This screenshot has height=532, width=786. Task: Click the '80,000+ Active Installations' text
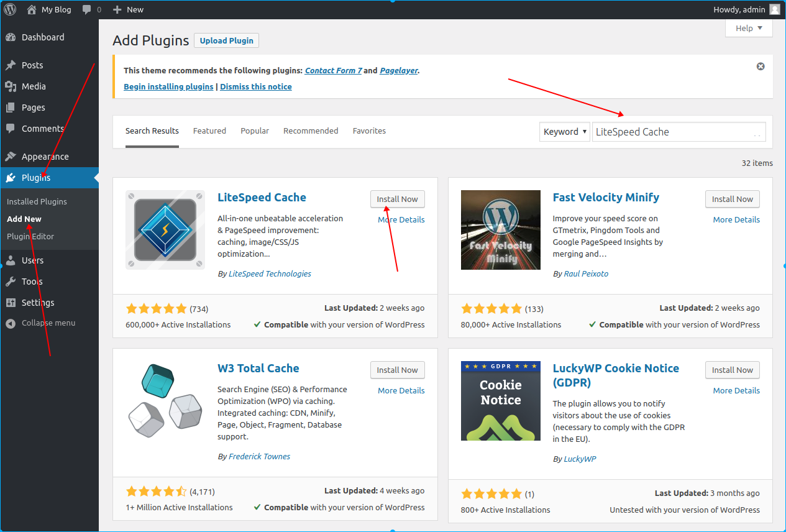(511, 325)
